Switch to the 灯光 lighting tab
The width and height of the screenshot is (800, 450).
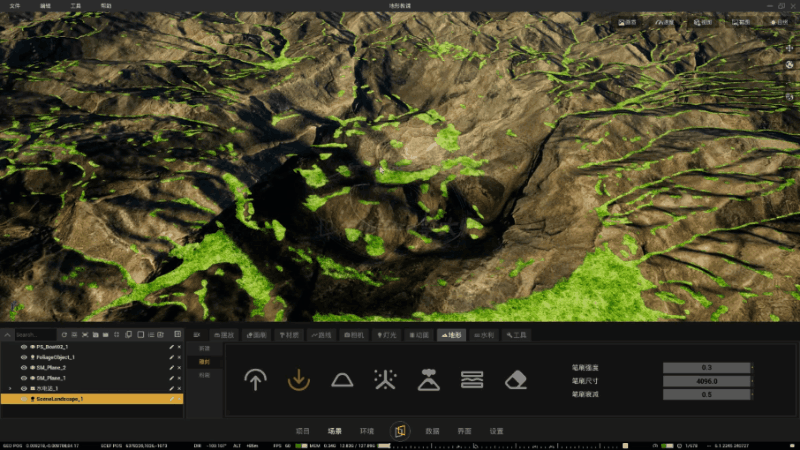pos(387,335)
